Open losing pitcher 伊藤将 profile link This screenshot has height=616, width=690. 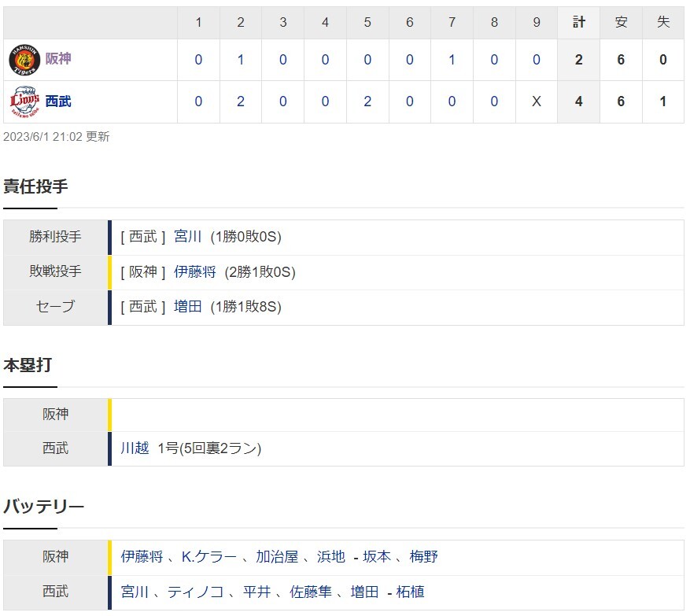[195, 272]
